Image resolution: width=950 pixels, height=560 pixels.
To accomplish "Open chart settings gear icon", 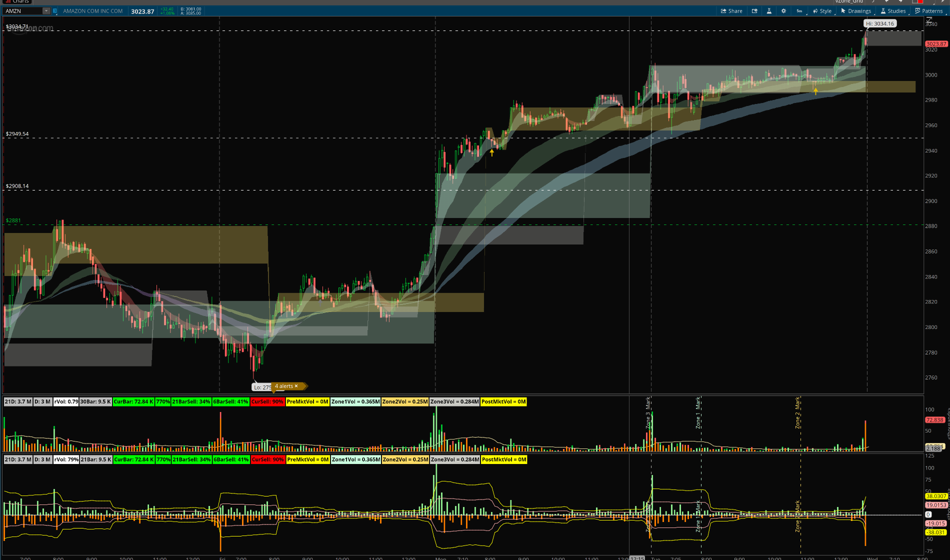I will (783, 11).
